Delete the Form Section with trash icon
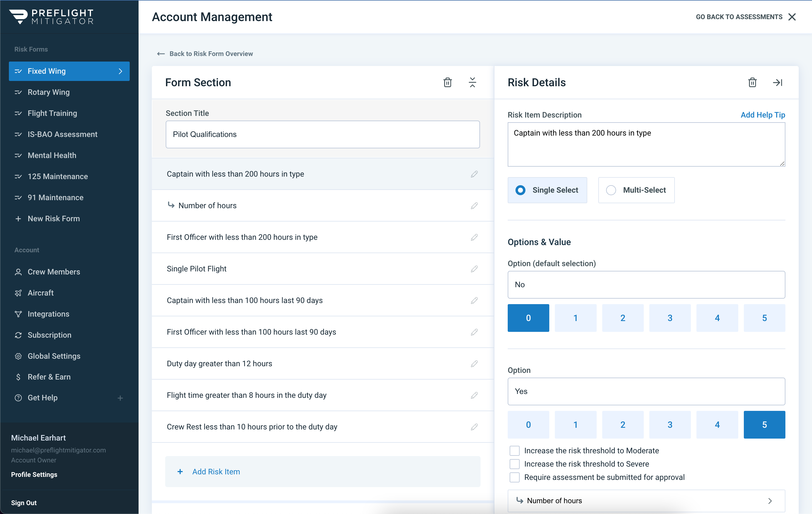 click(447, 82)
